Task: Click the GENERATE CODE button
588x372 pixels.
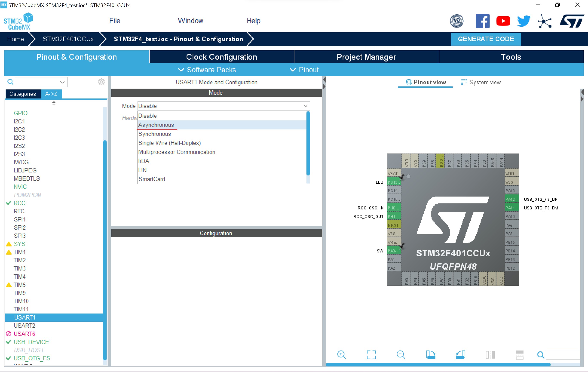Action: pyautogui.click(x=486, y=39)
